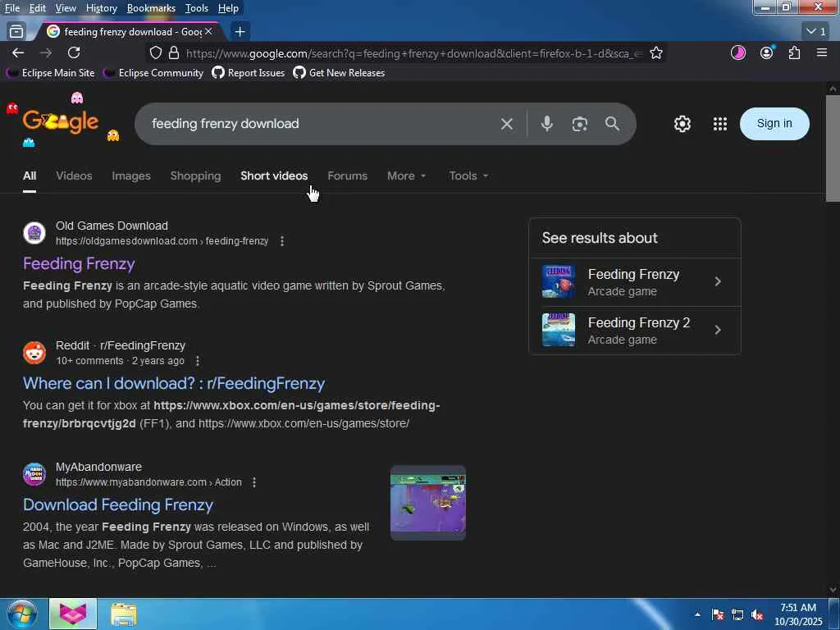Viewport: 840px width, 630px height.
Task: Open Get New Releases bookmark
Action: [339, 73]
